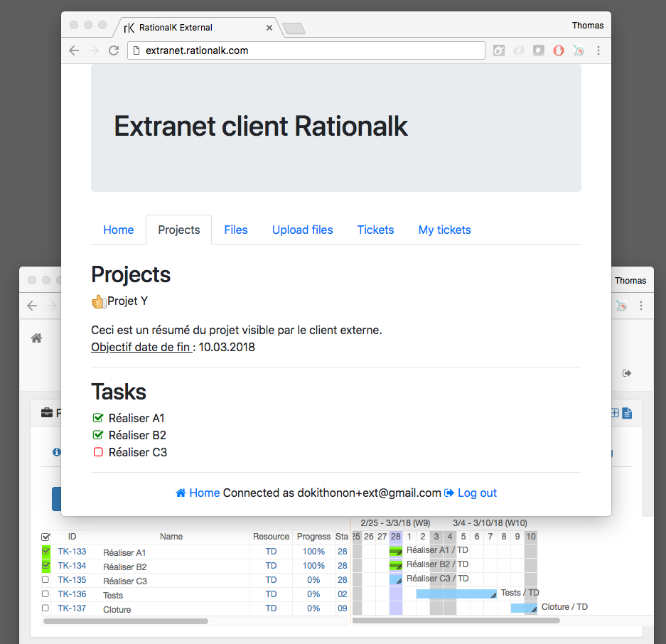Click the thumbs-up icon beside Projet Y
Viewport: 666px width, 644px height.
click(99, 301)
